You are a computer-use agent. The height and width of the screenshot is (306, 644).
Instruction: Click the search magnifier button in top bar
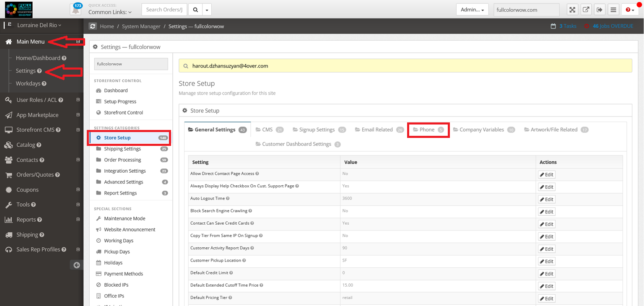(195, 10)
